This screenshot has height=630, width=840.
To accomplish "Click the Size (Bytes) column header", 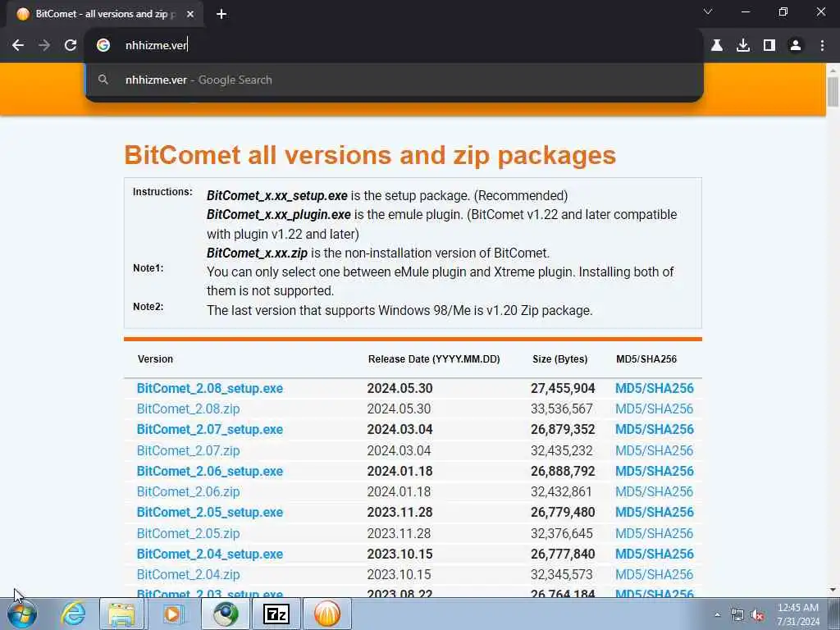I will click(559, 359).
